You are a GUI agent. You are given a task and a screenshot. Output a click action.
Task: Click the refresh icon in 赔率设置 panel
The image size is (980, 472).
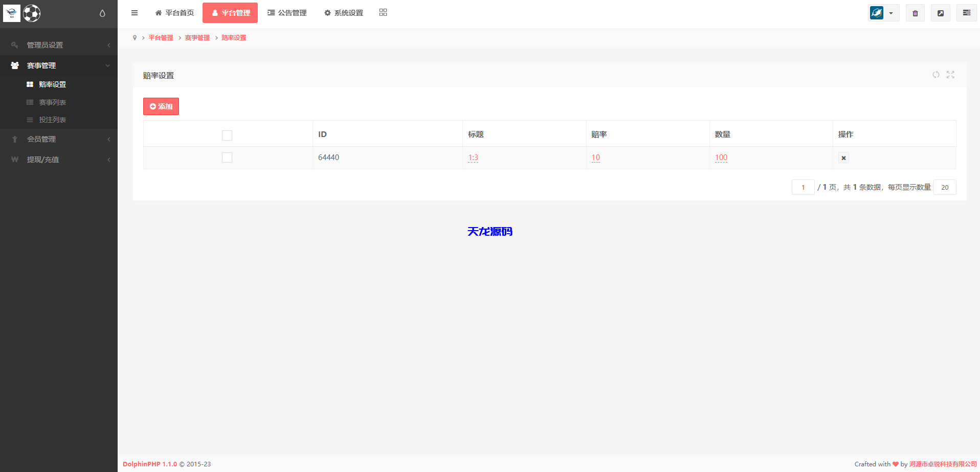936,75
